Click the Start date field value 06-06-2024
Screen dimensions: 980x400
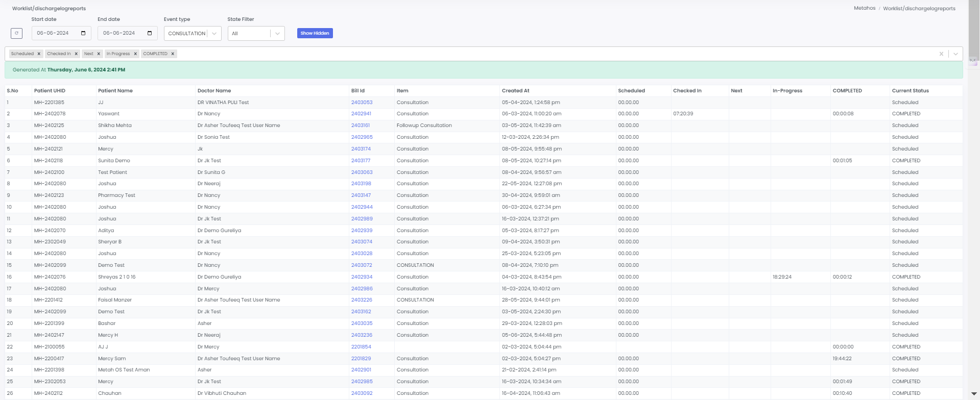pyautogui.click(x=53, y=33)
